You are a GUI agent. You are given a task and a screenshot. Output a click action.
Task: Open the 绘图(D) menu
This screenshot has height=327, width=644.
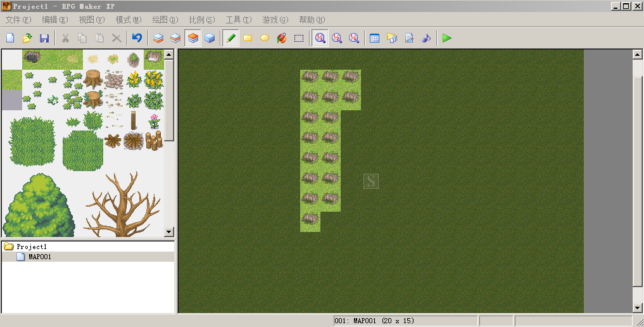tap(165, 20)
